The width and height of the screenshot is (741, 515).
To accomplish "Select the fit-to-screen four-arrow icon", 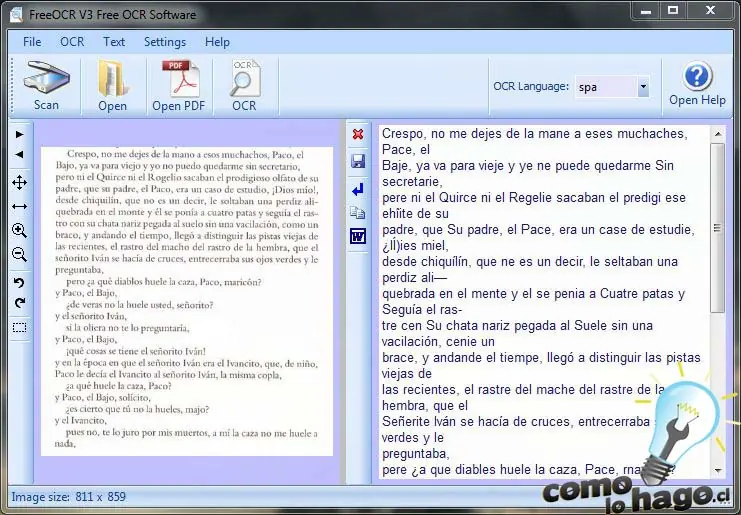I will tap(19, 182).
